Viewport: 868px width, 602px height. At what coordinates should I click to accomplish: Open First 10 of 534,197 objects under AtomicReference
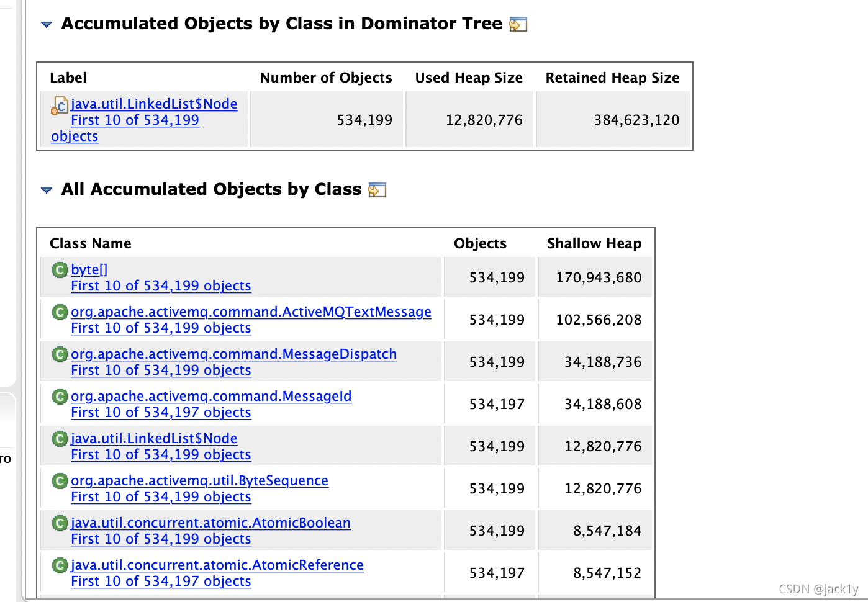(x=161, y=581)
